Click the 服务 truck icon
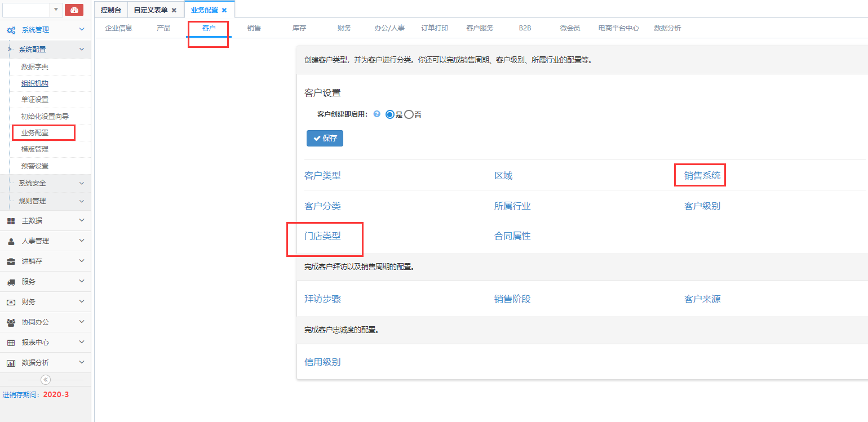This screenshot has width=868, height=422. pos(11,282)
